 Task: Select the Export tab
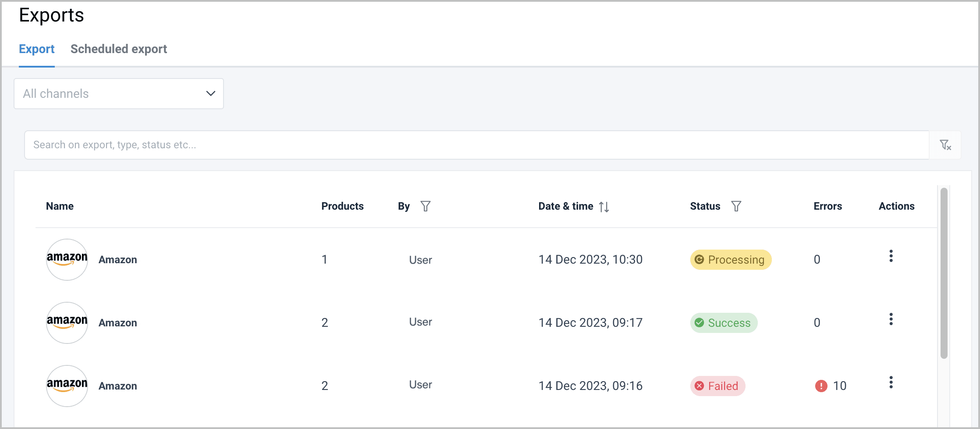[x=37, y=49]
